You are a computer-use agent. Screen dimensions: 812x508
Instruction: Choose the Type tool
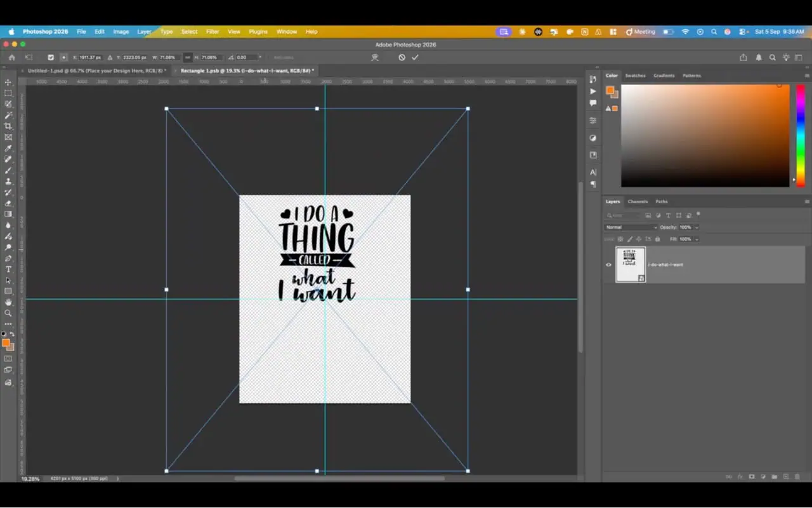[8, 269]
